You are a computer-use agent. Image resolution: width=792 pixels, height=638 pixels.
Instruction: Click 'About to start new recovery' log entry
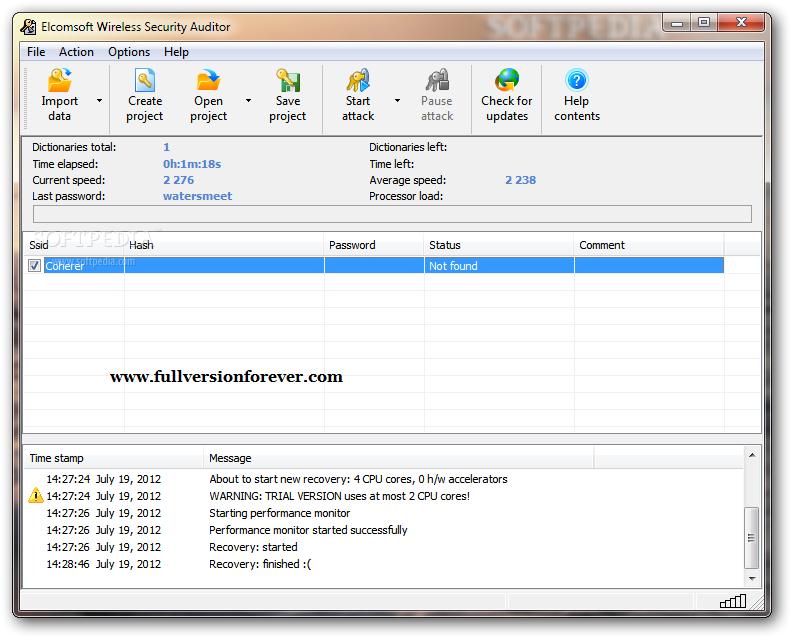click(x=359, y=479)
